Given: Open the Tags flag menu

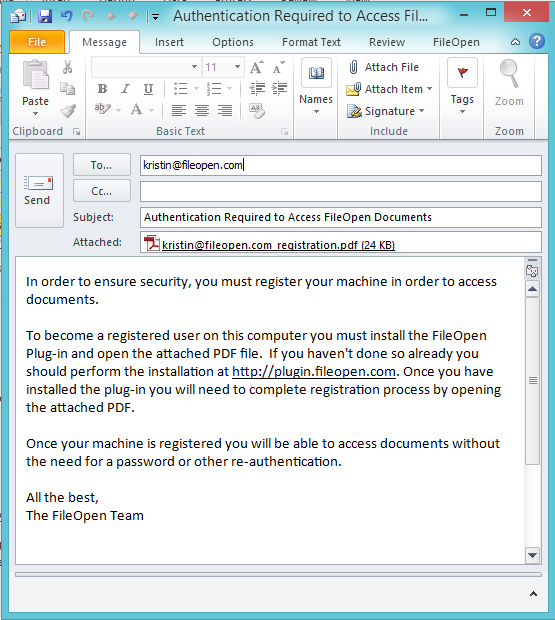Looking at the screenshot, I should click(x=462, y=87).
